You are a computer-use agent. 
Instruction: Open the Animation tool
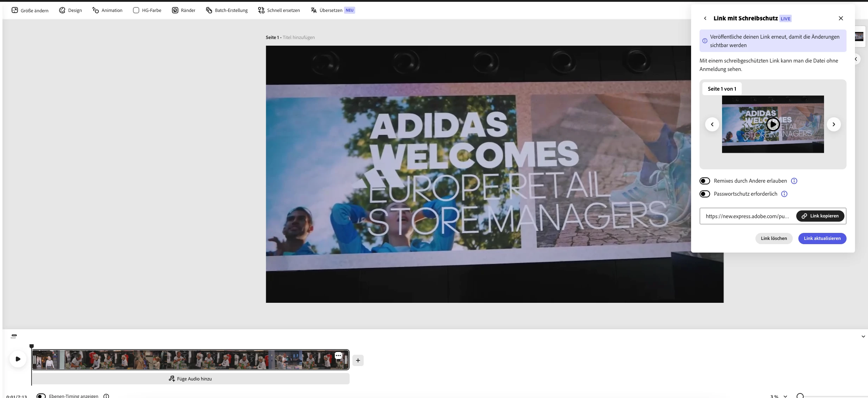[96, 10]
